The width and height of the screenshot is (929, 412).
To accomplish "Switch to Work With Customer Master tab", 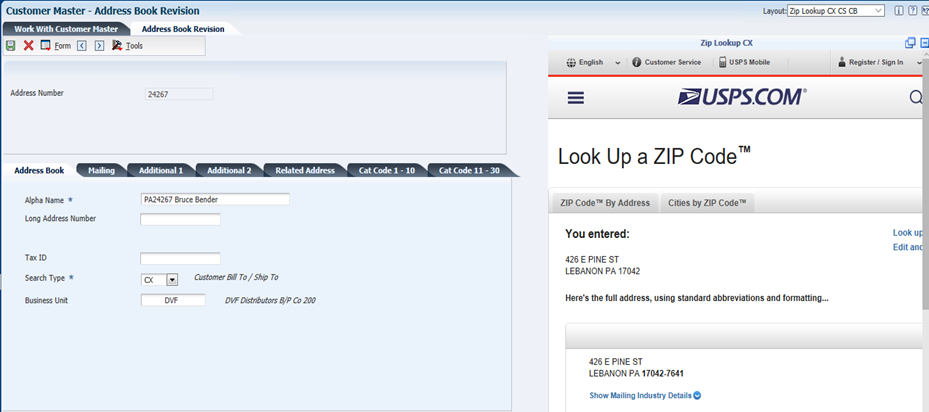I will (x=66, y=29).
